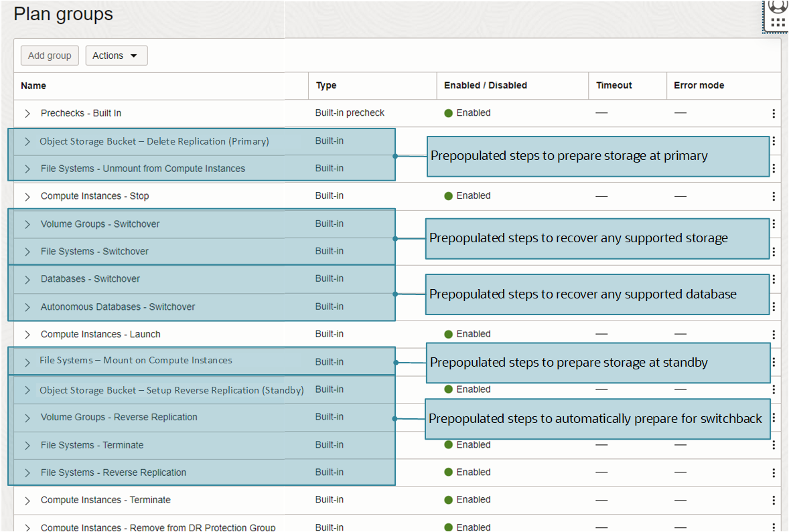Open actions menu for Databases - Switchover
This screenshot has height=532, width=789.
click(x=774, y=278)
